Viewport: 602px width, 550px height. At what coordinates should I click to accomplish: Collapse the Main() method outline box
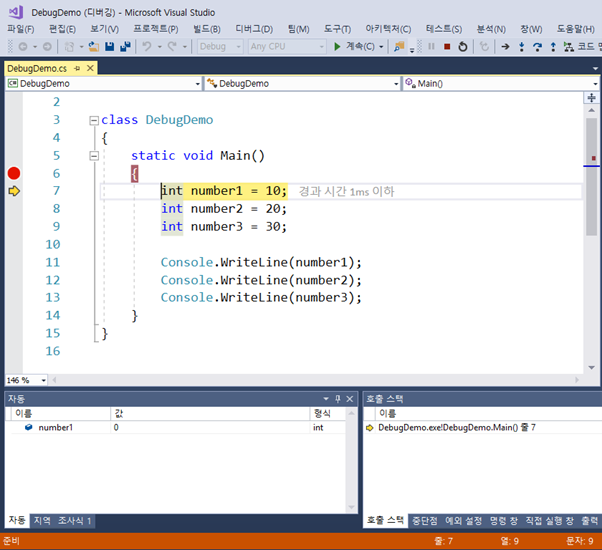pyautogui.click(x=93, y=156)
